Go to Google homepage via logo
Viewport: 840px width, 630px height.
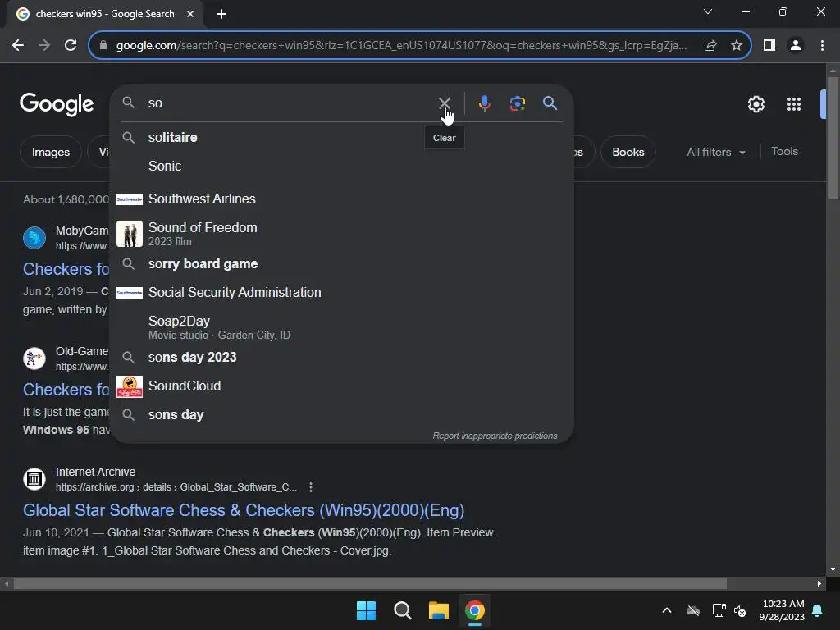57,104
